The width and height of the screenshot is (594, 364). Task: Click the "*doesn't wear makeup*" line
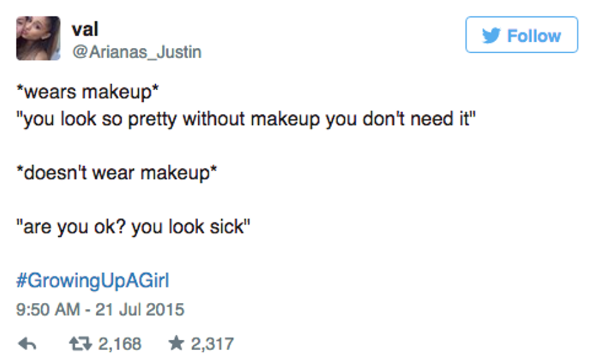click(x=116, y=173)
